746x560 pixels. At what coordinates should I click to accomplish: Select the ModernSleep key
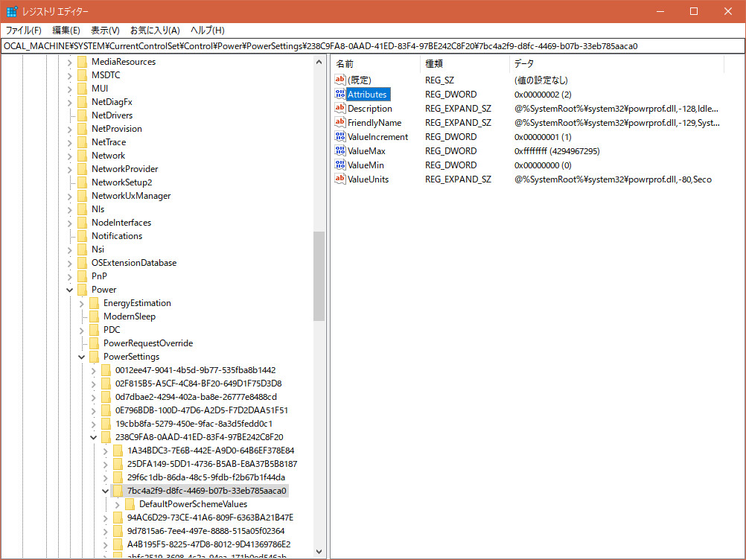(x=129, y=316)
